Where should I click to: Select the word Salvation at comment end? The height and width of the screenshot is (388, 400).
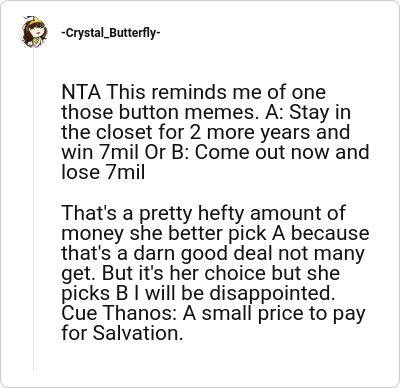(x=138, y=333)
